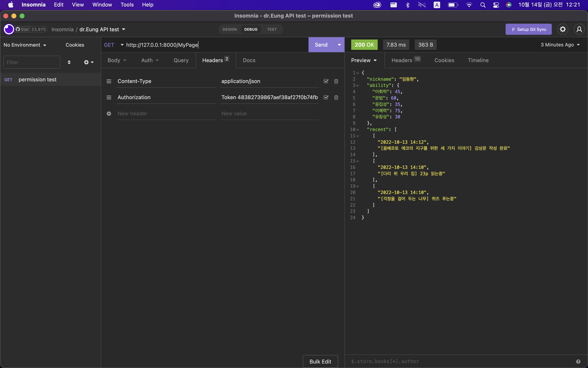Open the dr.Eung API test dropdown

tap(102, 29)
